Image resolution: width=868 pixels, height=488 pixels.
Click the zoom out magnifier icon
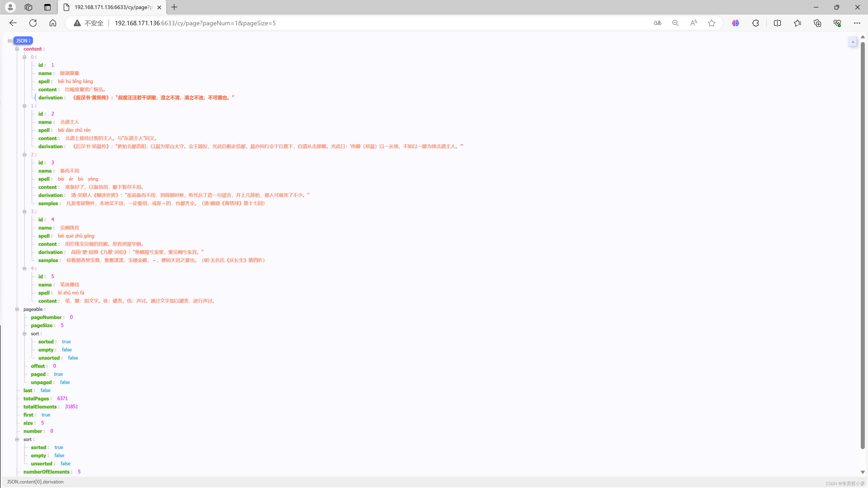675,23
